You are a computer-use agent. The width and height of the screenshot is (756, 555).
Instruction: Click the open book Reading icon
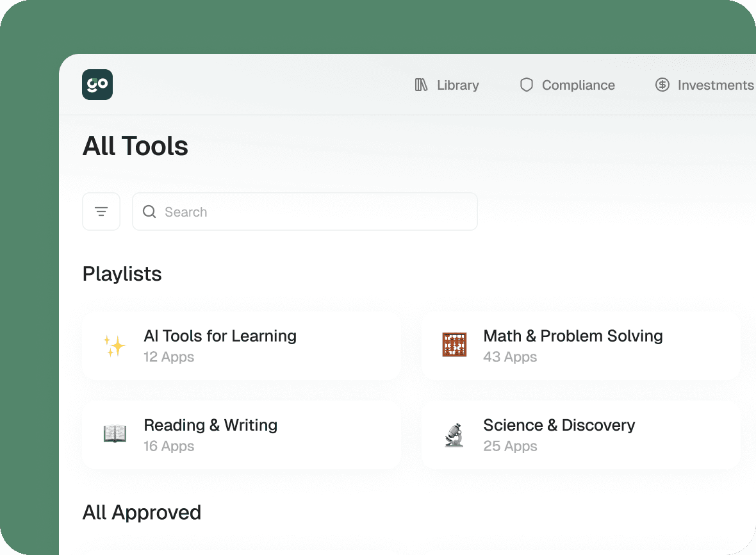[x=115, y=433]
